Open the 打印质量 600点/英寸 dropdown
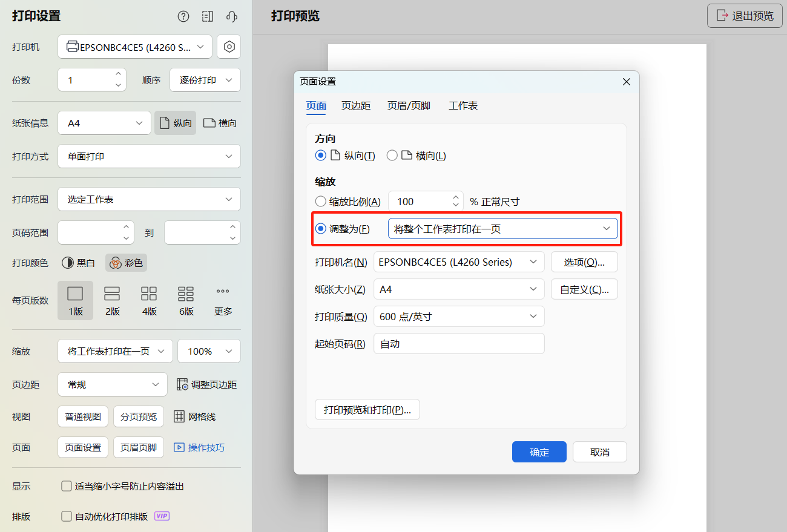The image size is (787, 532). [458, 316]
